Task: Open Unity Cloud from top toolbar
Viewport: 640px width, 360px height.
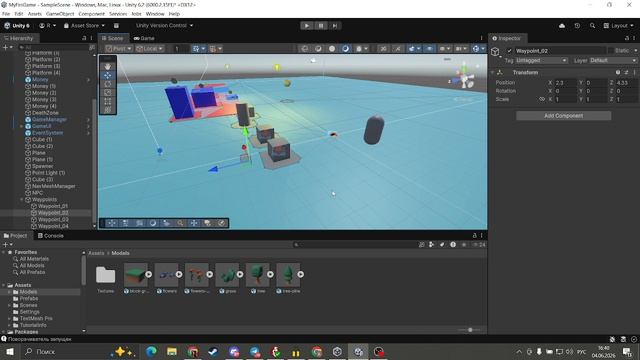Action: [562, 25]
